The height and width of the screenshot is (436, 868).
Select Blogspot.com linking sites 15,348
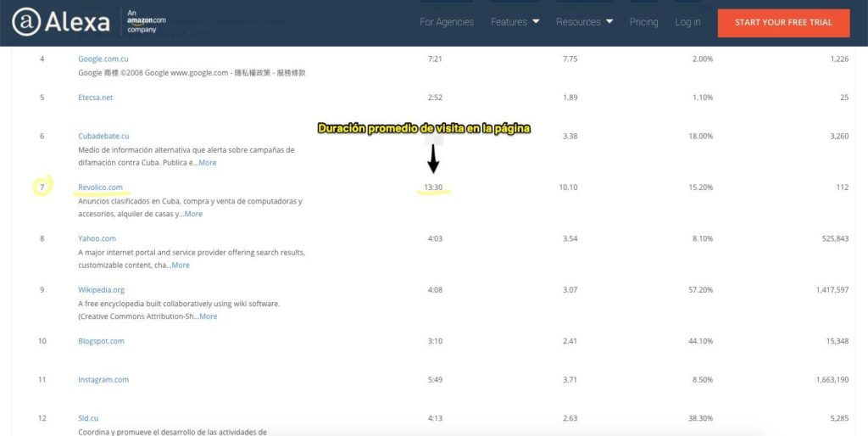837,341
